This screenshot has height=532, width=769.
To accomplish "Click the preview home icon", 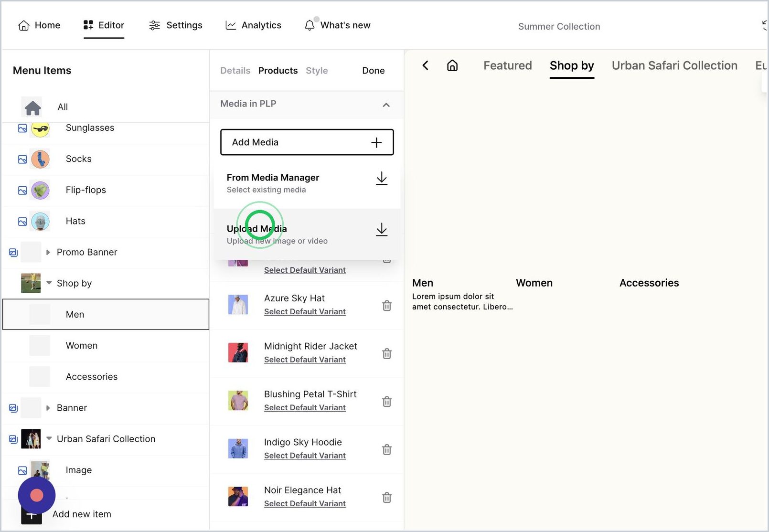I will tap(452, 65).
